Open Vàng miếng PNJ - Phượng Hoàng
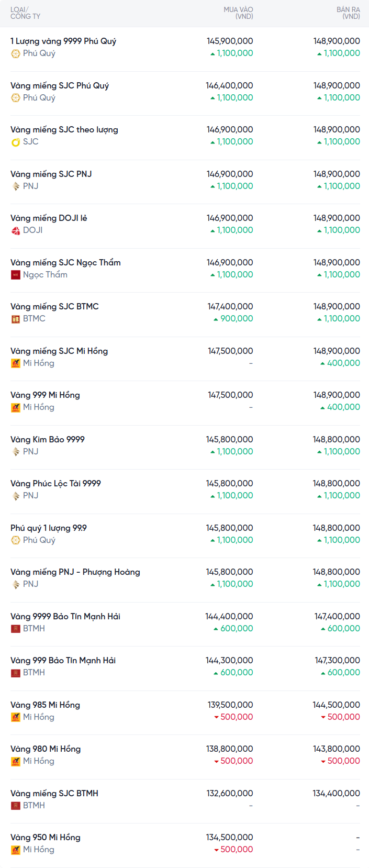Viewport: 369px width, 868px height. coord(75,572)
